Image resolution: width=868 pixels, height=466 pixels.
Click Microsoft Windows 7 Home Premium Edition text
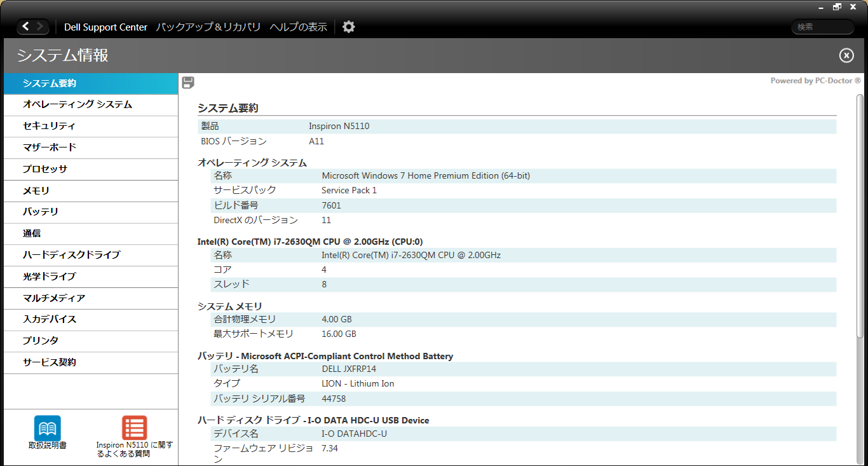point(426,175)
